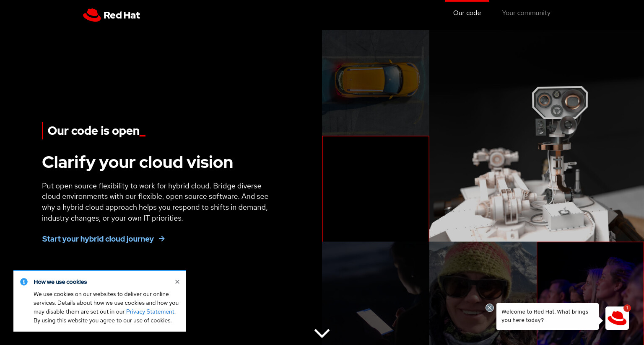Click the scroll-down chevron arrow
644x345 pixels.
click(322, 333)
